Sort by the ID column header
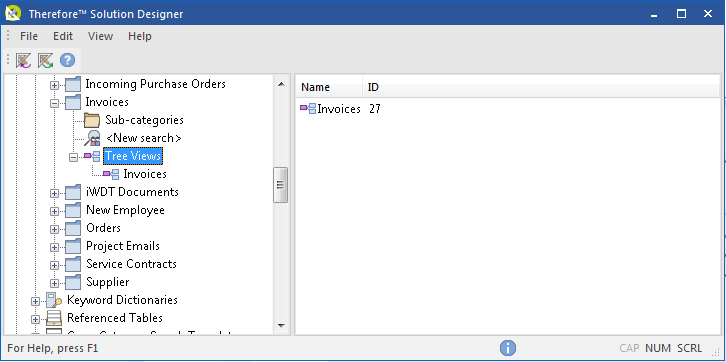Screen dimensions: 726x362 (541, 87)
